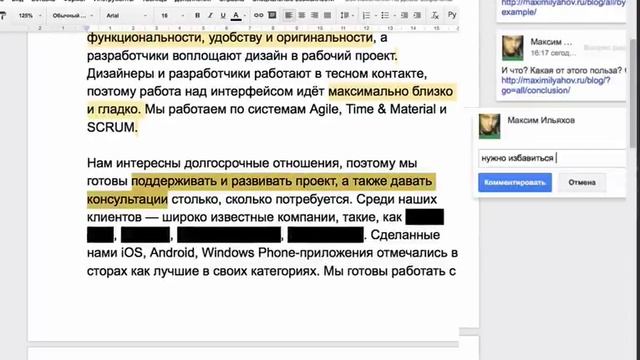Click the comment input field 'нужно избавиться'
This screenshot has width=640, height=360.
[552, 158]
